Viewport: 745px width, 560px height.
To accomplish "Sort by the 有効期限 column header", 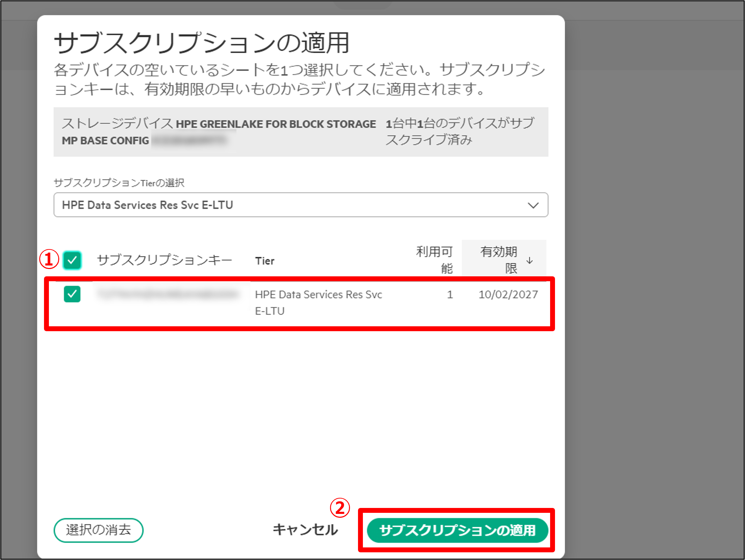I will coord(504,260).
